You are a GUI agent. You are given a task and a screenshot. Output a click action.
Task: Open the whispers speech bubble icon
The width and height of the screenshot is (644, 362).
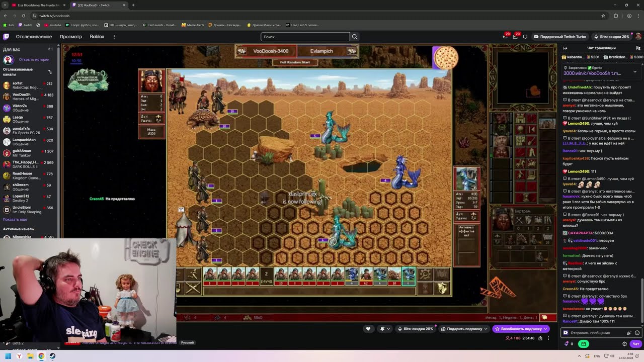click(x=525, y=37)
